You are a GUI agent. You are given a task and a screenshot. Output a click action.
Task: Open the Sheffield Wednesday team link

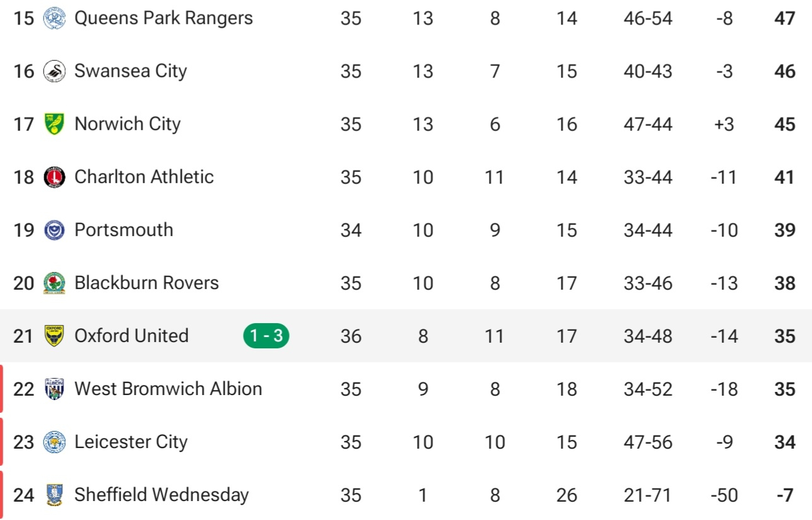click(x=162, y=494)
